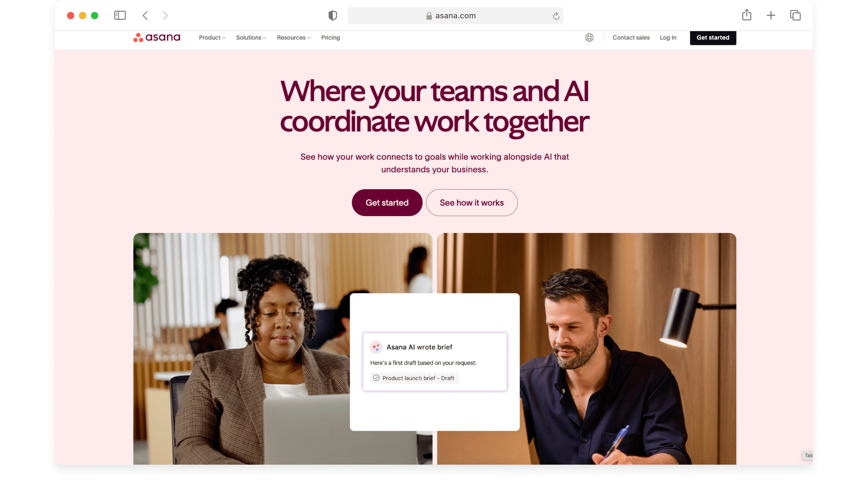This screenshot has width=868, height=500.
Task: Expand the Resources dropdown menu
Action: [x=293, y=37]
